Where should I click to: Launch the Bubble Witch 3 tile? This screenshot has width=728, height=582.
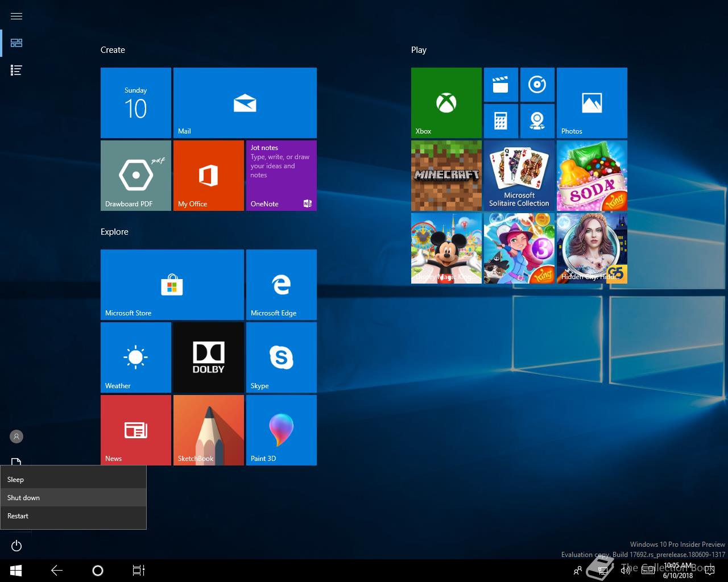coord(519,248)
